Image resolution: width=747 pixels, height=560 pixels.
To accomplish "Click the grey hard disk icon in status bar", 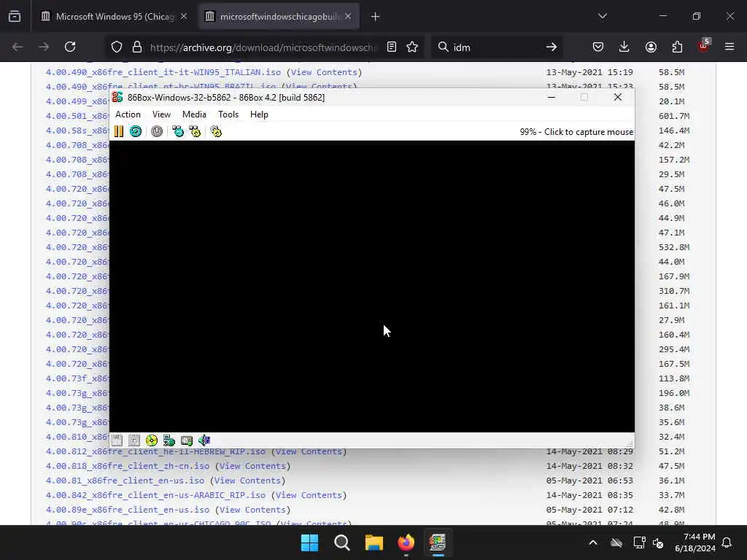I will click(187, 440).
